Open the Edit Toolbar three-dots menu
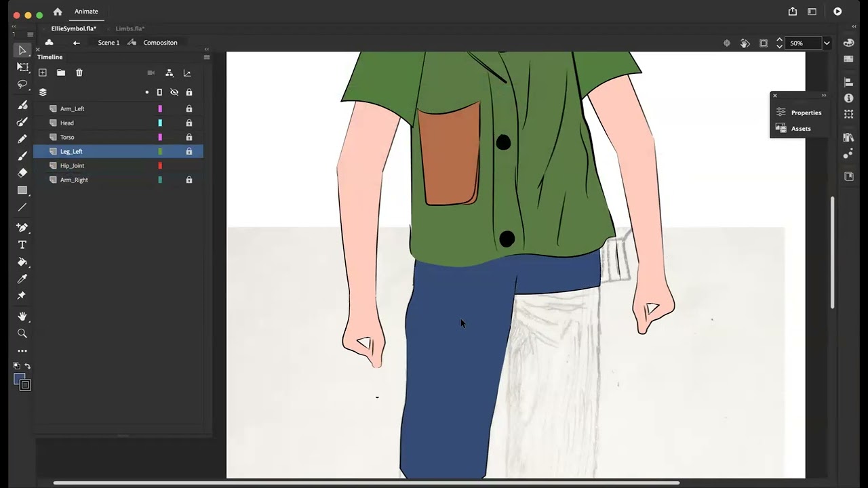The height and width of the screenshot is (488, 868). (x=22, y=351)
